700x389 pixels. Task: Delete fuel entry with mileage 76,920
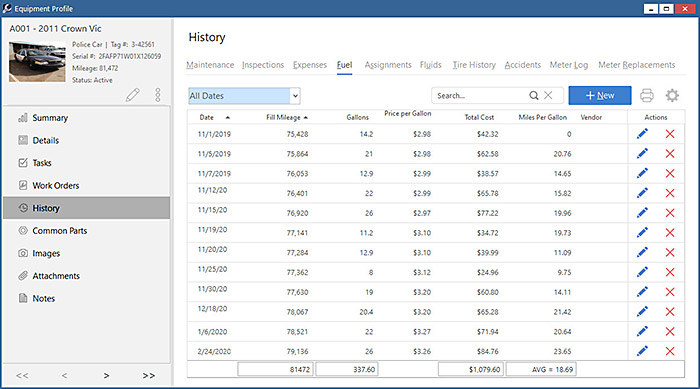click(x=670, y=213)
